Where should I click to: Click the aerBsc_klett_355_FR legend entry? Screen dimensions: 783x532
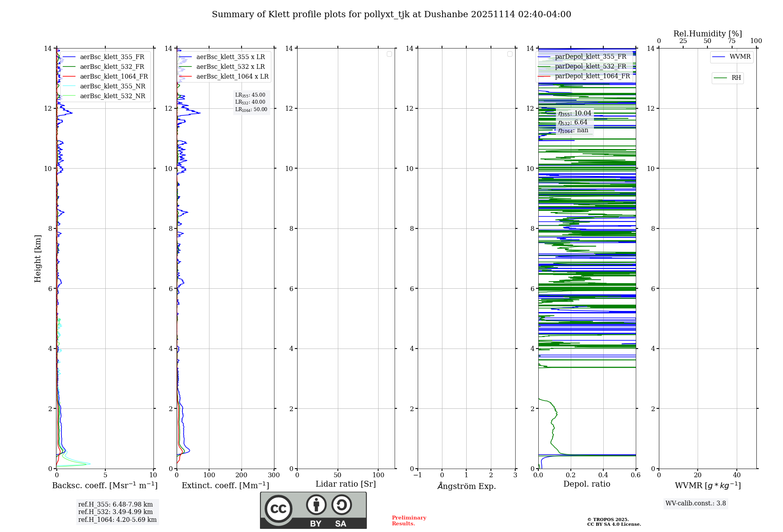point(112,57)
